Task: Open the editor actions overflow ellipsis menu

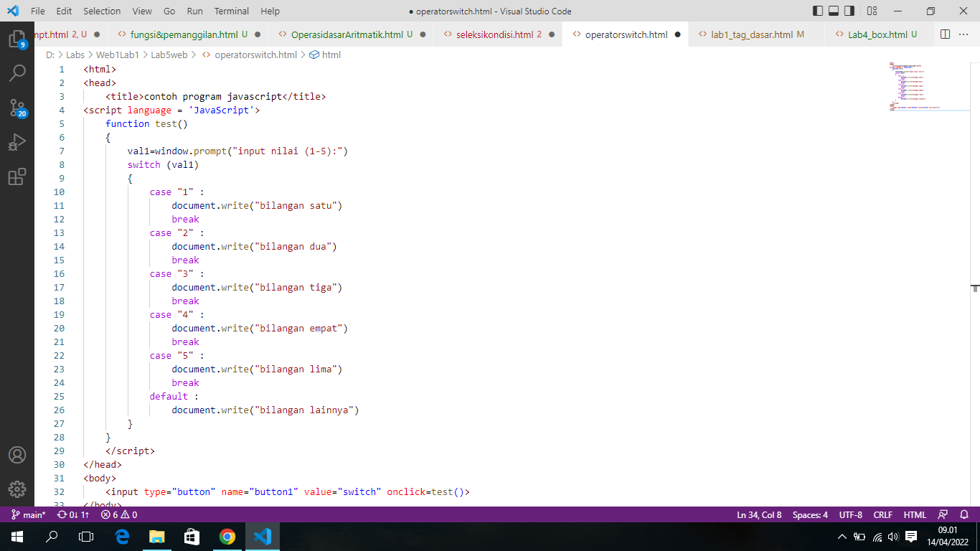Action: click(963, 34)
